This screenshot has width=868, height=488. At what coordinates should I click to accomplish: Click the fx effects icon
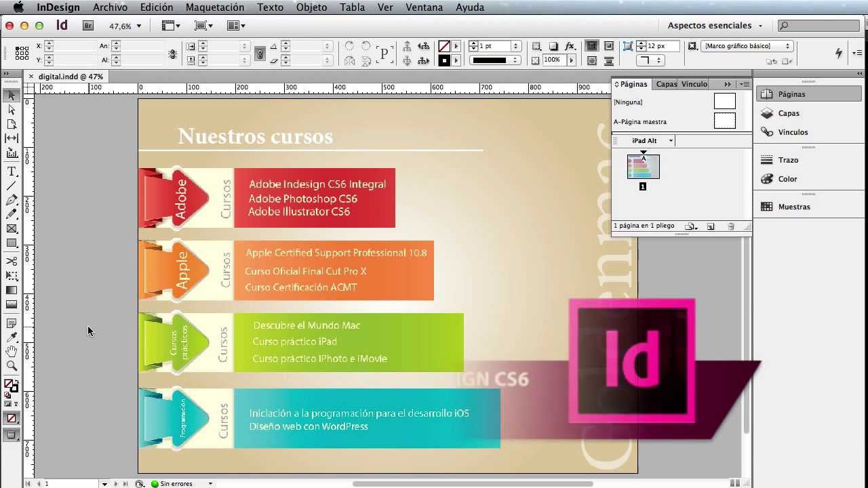point(570,46)
